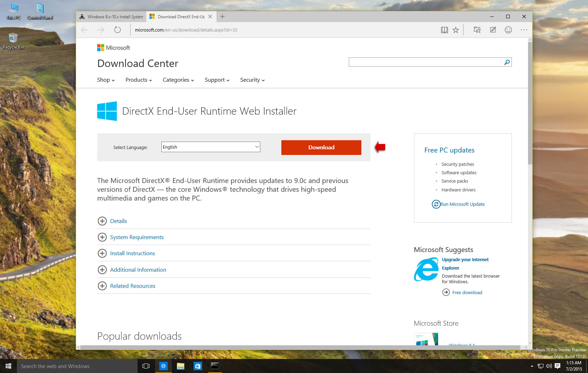Click the horizontal scrollbar at page bottom

click(x=300, y=347)
